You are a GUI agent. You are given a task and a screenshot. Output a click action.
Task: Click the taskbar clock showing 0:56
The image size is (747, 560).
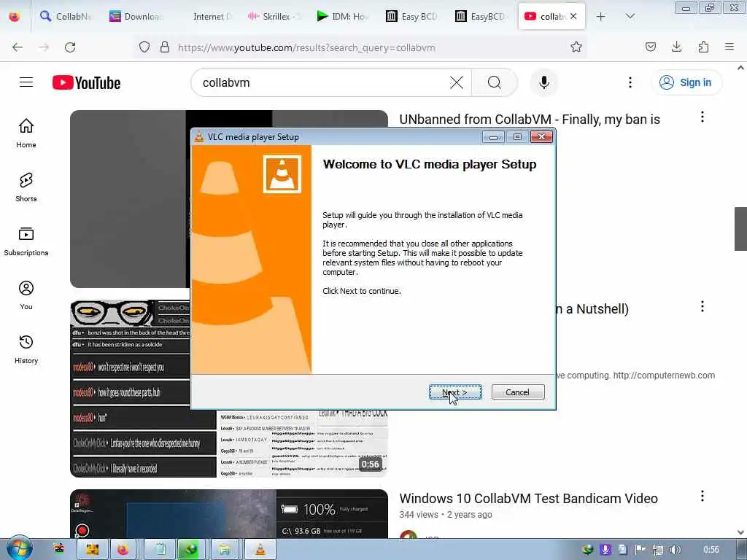(711, 550)
